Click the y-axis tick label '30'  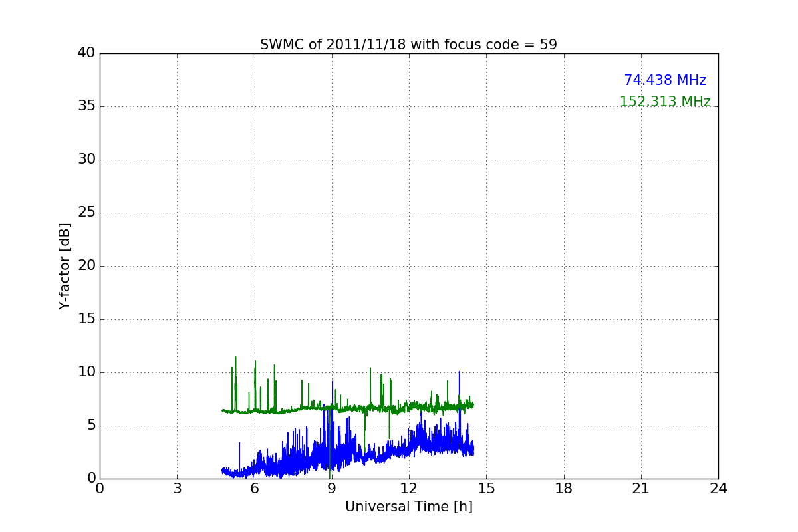pos(86,160)
